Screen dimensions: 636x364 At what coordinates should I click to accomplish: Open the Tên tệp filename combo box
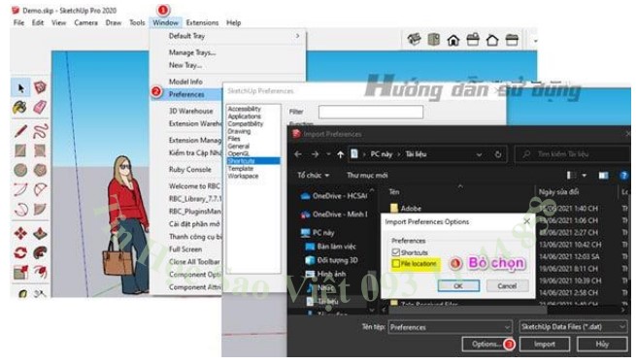coord(450,327)
